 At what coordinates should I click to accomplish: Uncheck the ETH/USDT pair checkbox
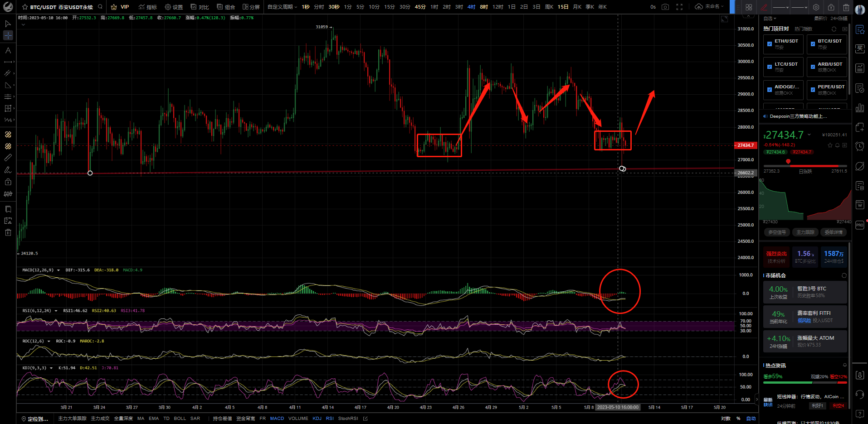[770, 44]
